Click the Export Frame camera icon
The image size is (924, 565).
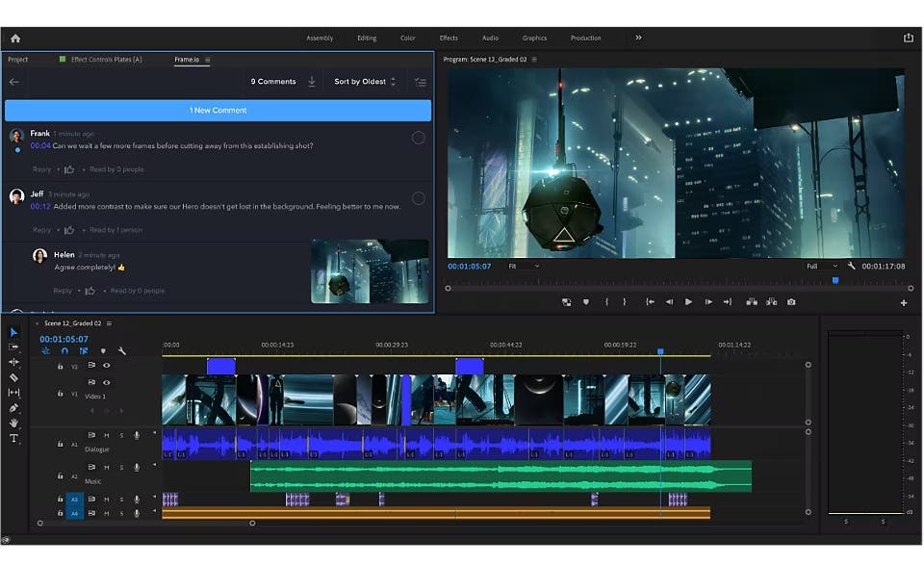pos(790,302)
